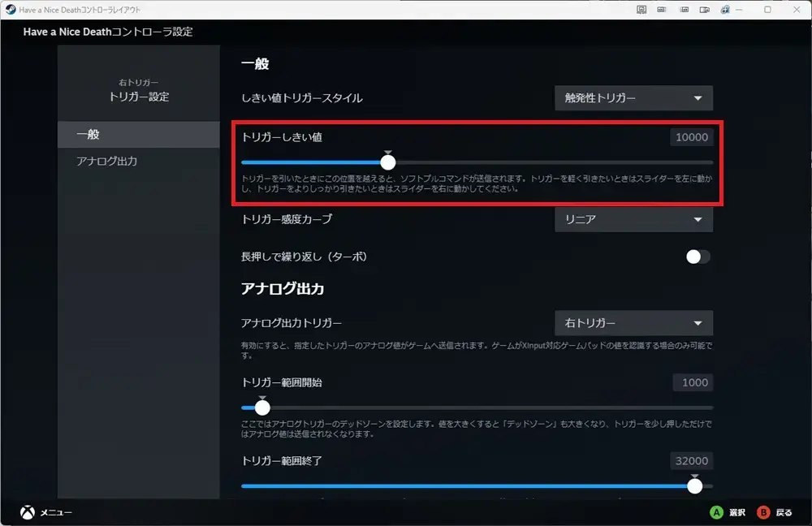Click the 32000 value field for トリガー範囲終了
812x526 pixels.
click(691, 461)
